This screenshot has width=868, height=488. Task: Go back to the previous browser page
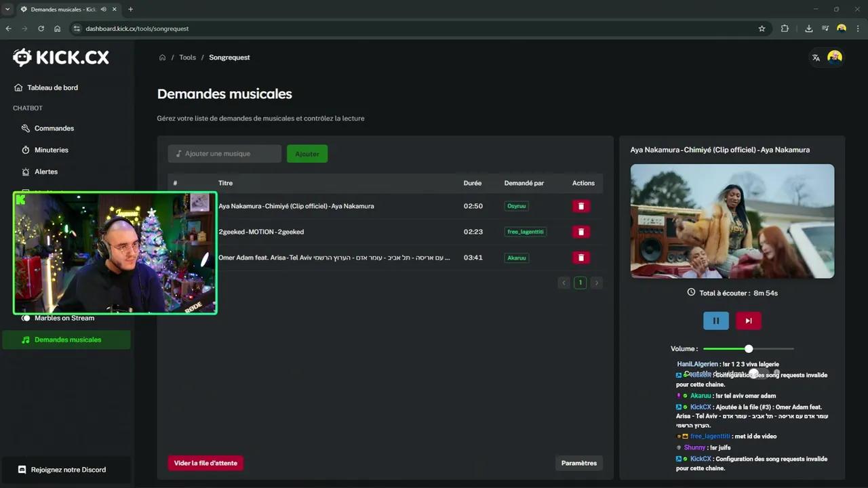pyautogui.click(x=9, y=28)
